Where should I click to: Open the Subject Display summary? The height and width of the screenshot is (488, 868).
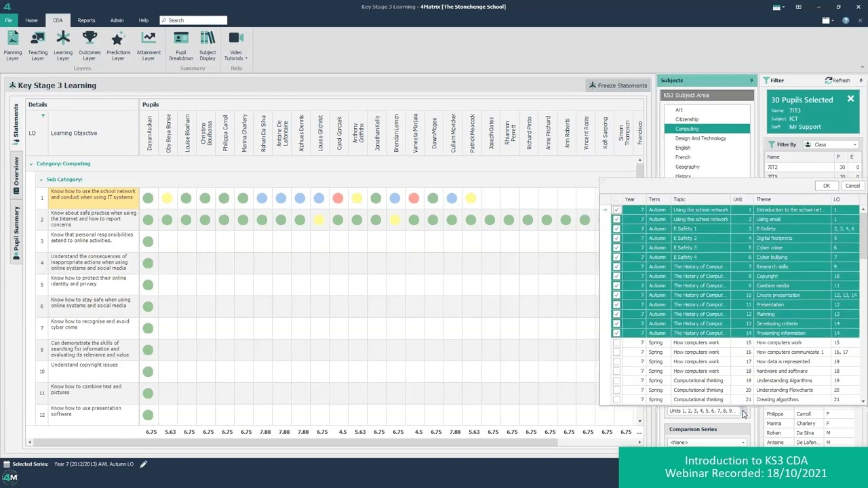click(208, 46)
